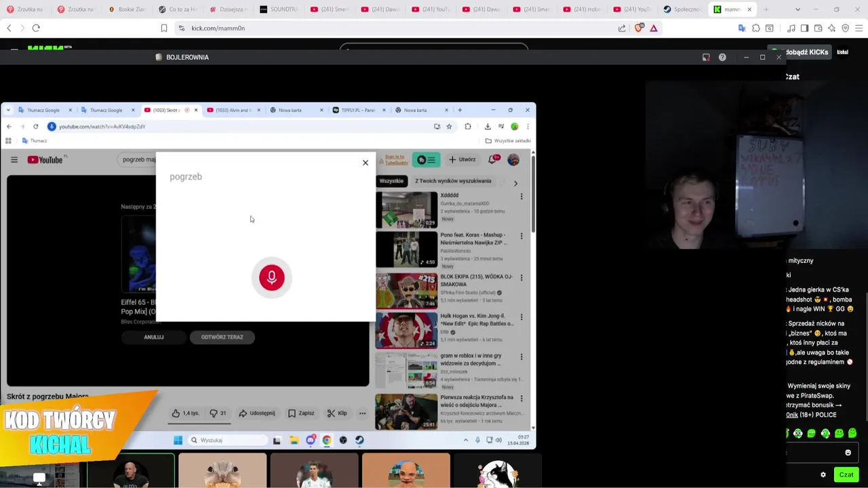Open options menu for Hulk Hogan vs. Kim Jong-il video
868x488 pixels.
coord(521,317)
